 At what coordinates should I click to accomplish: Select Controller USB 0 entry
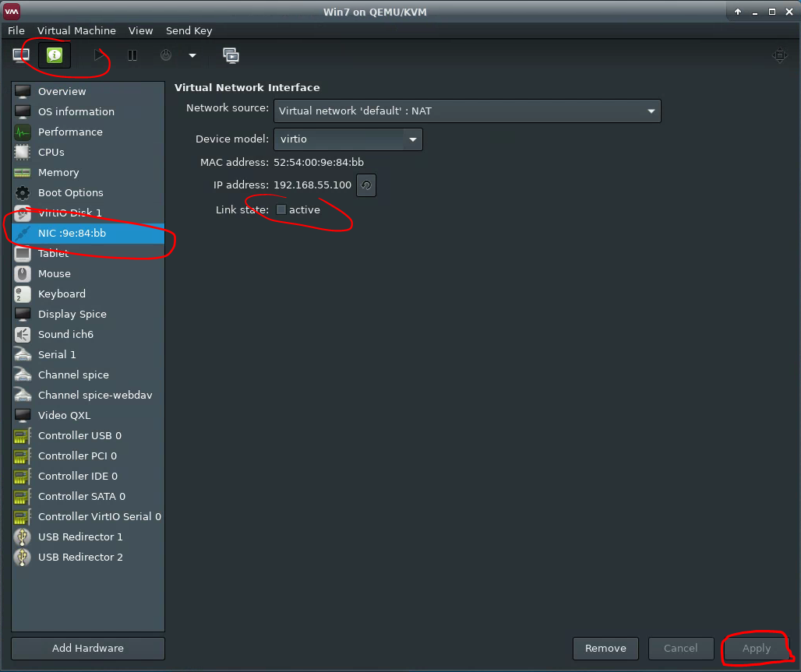(88, 436)
